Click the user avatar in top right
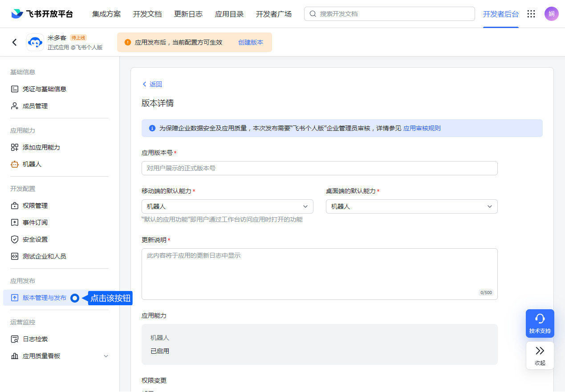The height and width of the screenshot is (392, 565). pos(551,14)
